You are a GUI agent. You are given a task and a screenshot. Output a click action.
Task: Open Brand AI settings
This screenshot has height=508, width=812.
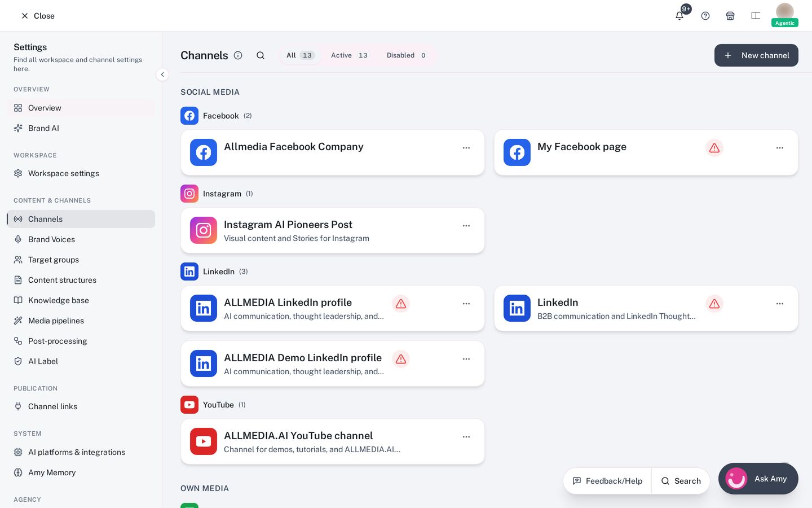click(x=81, y=128)
